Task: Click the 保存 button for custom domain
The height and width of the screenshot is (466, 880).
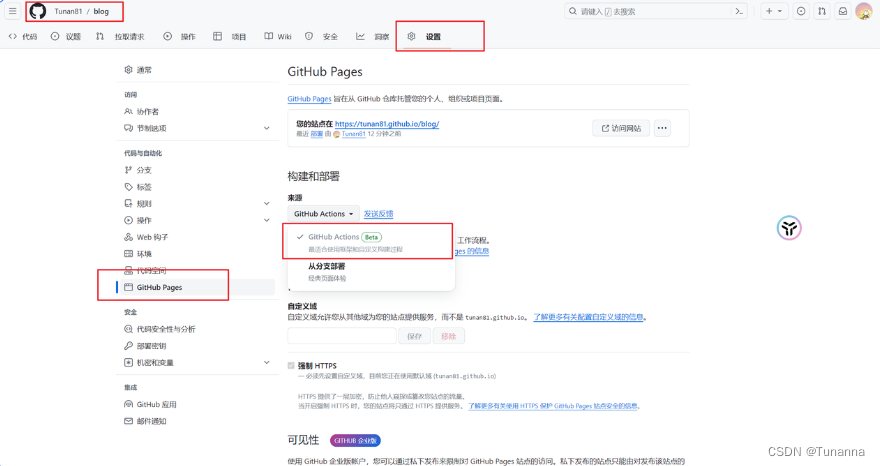Action: coord(414,336)
